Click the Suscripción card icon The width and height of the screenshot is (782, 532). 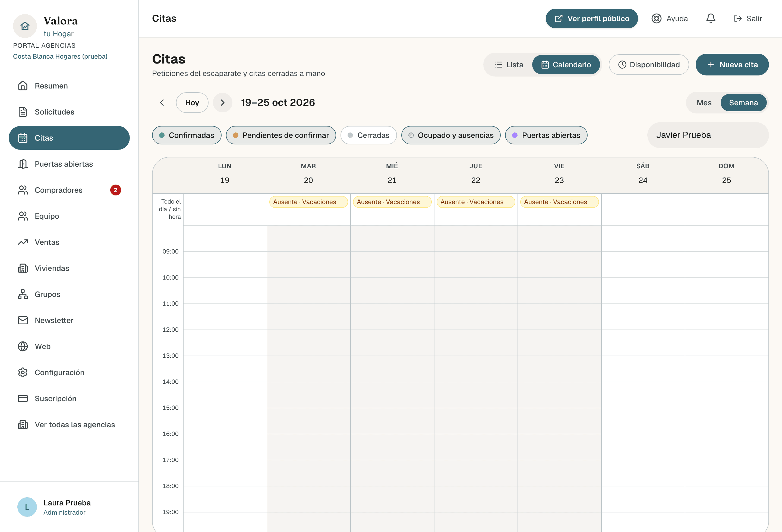(23, 398)
